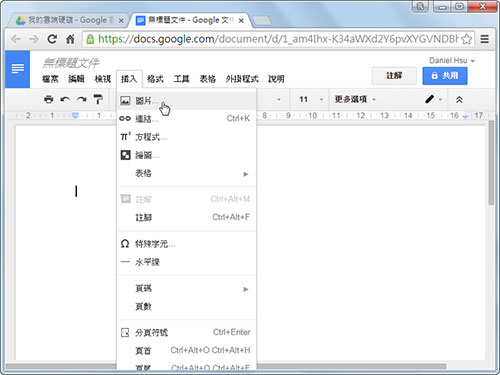Expand the 表格 submenu in insert menu
500x375 pixels.
(186, 173)
